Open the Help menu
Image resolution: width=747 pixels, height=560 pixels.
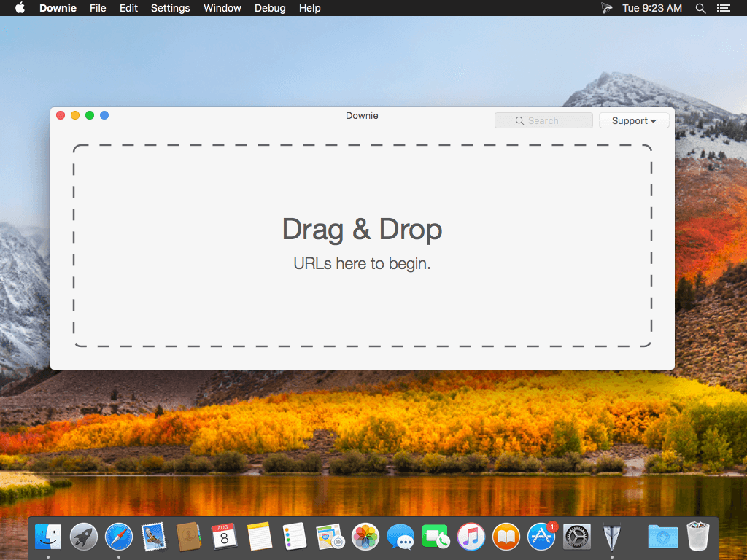(x=309, y=8)
